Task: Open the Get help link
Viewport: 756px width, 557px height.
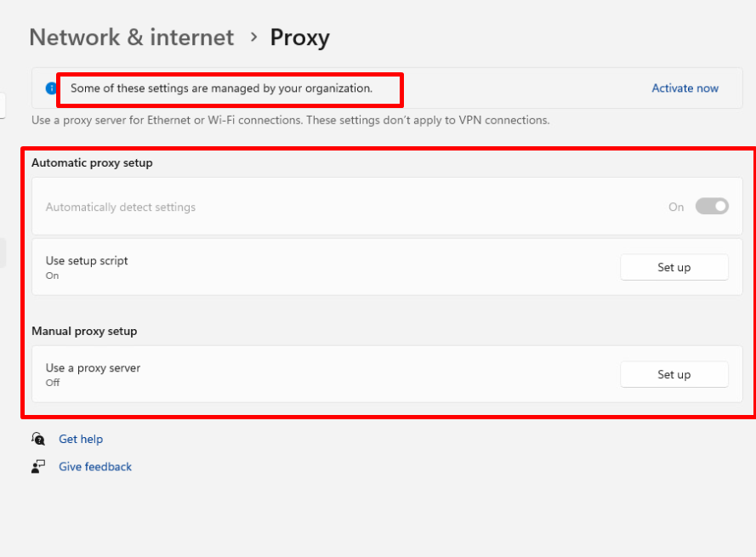Action: click(81, 439)
